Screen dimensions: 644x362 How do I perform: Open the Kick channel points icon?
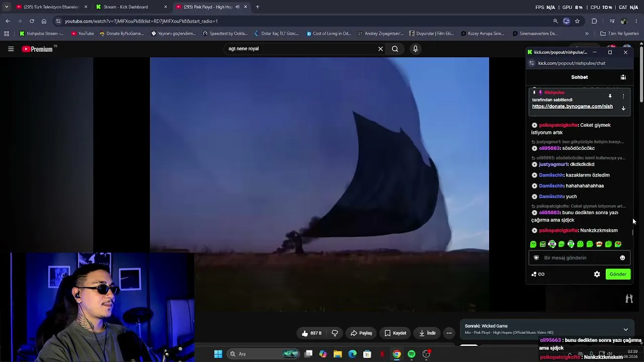pos(537,274)
